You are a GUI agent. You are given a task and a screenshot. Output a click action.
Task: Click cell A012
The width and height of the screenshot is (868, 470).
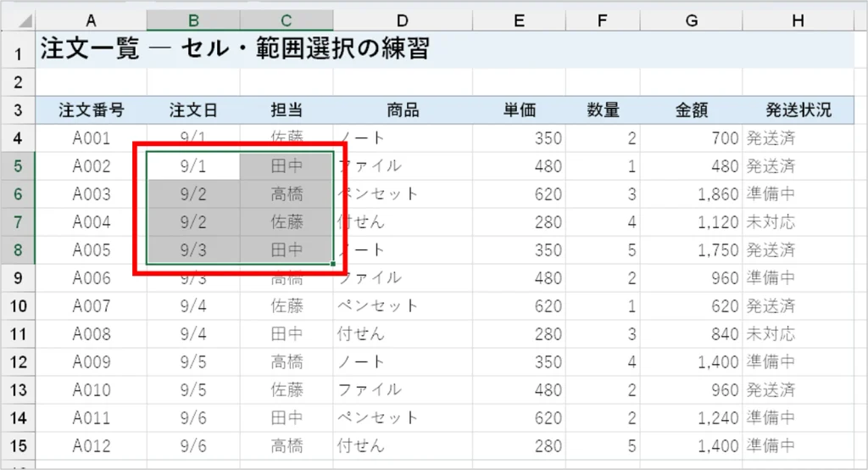92,445
